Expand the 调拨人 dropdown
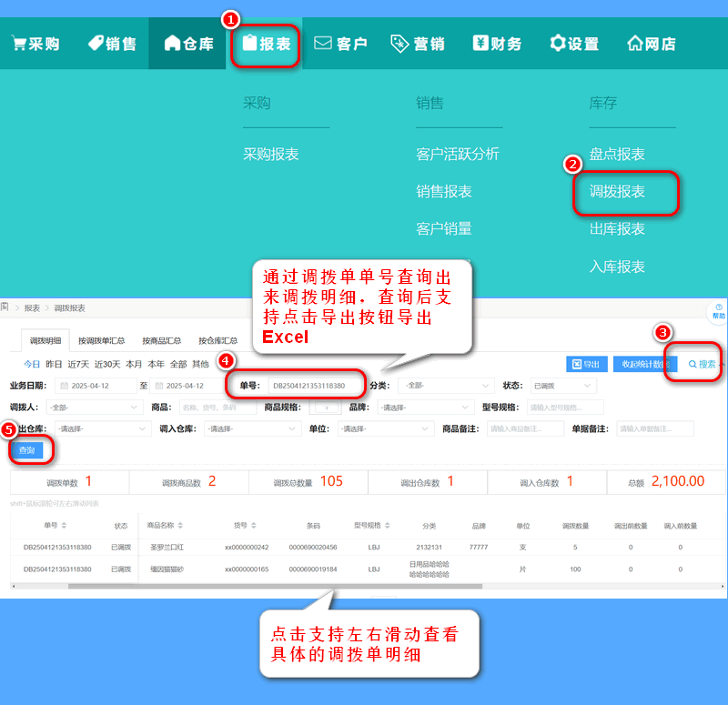This screenshot has height=705, width=728. [x=95, y=408]
